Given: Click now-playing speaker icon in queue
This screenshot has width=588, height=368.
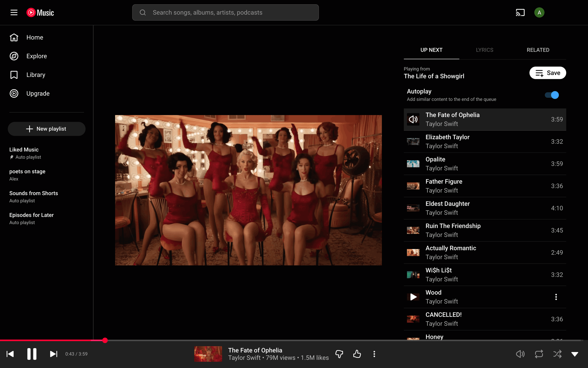Looking at the screenshot, I should 413,119.
